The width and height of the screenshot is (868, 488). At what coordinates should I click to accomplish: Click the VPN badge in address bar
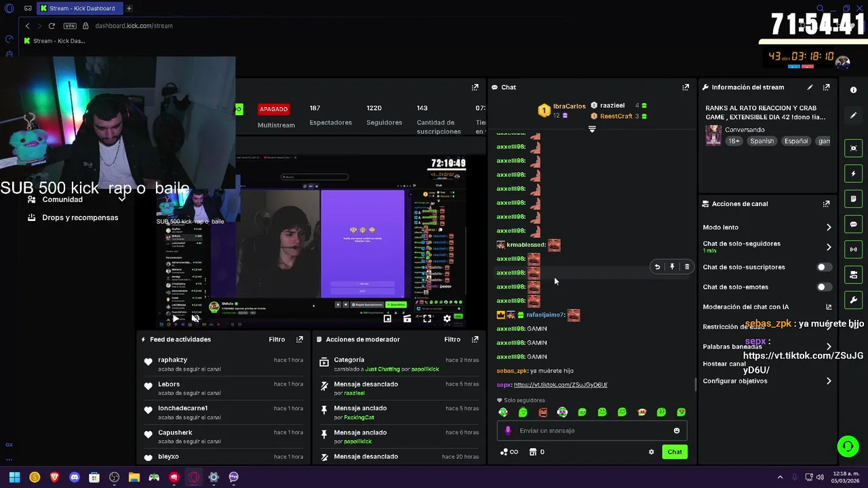pos(70,26)
